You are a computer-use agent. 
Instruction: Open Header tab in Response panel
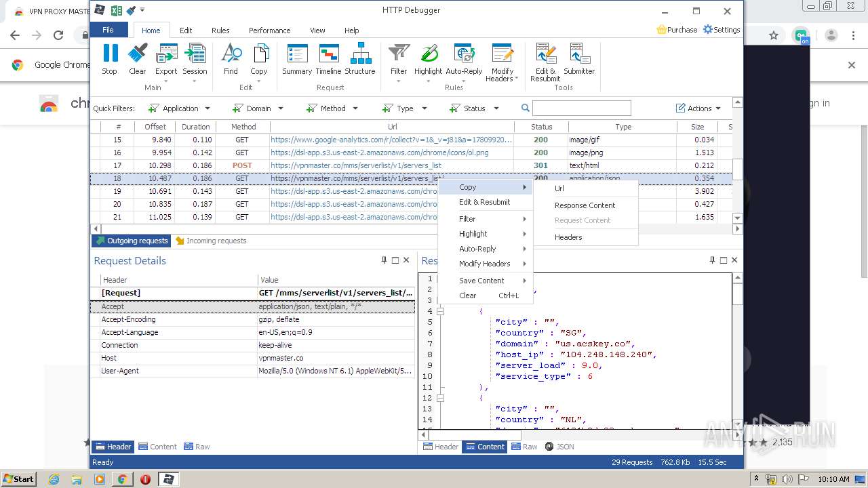click(x=441, y=447)
